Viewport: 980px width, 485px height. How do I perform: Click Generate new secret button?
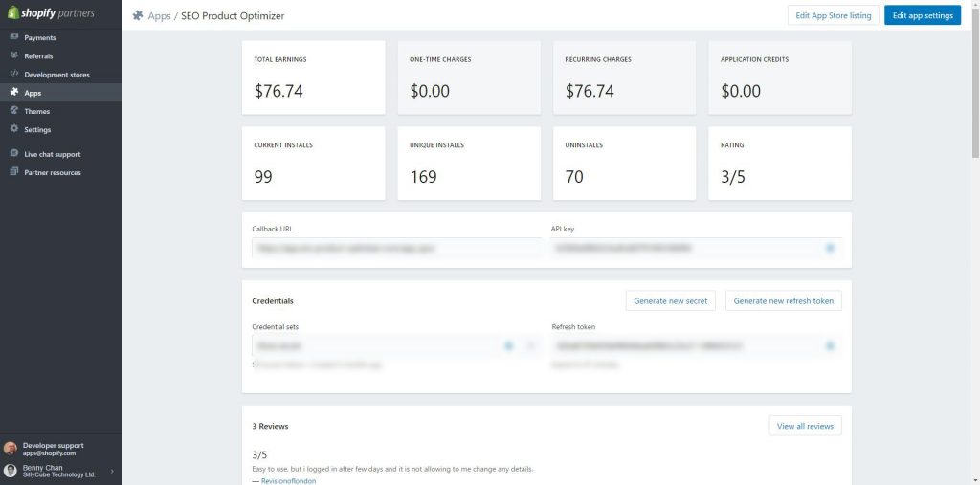pos(671,300)
